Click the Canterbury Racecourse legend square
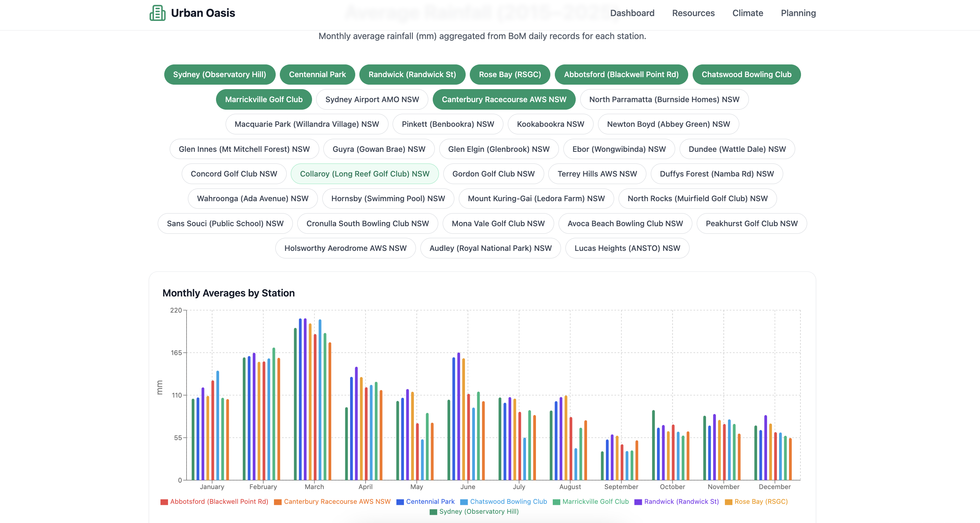This screenshot has width=980, height=523. pos(278,502)
